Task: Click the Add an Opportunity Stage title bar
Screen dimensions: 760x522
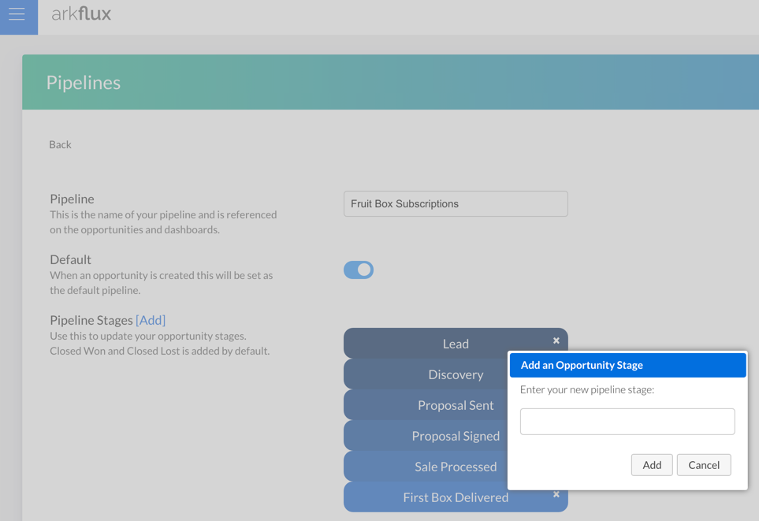Action: (x=627, y=365)
